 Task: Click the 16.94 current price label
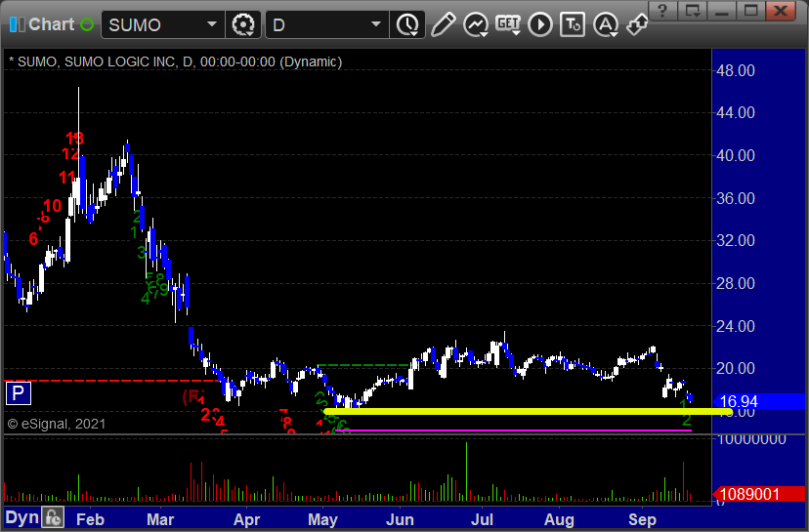758,401
